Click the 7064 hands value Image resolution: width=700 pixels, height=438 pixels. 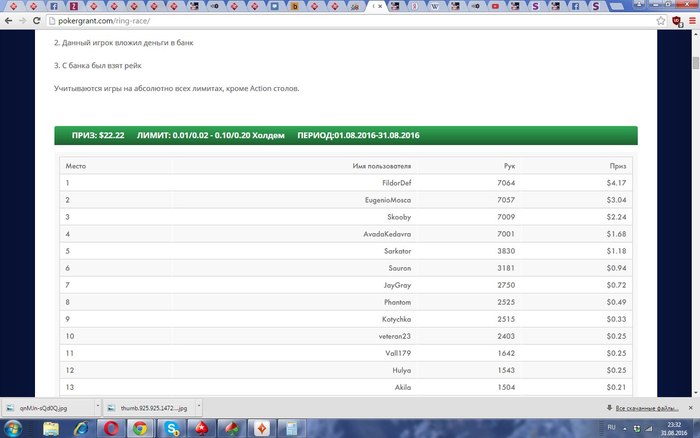[x=506, y=183]
